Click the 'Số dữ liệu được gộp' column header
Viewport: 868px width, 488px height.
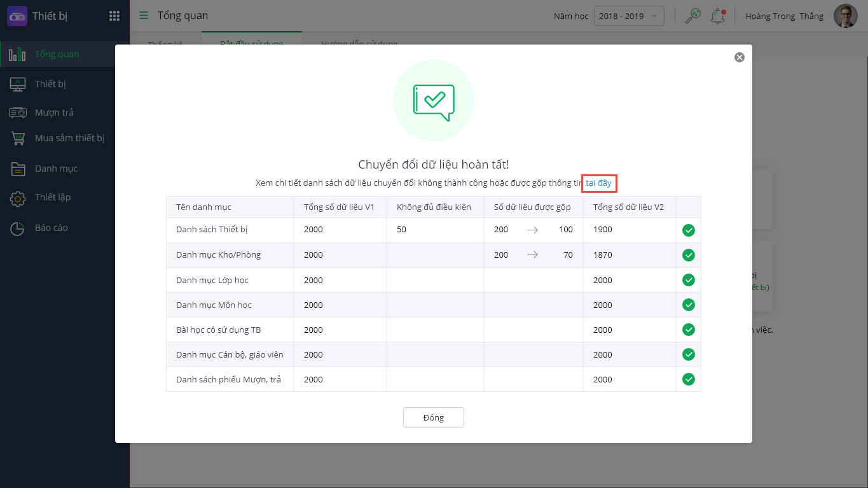532,207
